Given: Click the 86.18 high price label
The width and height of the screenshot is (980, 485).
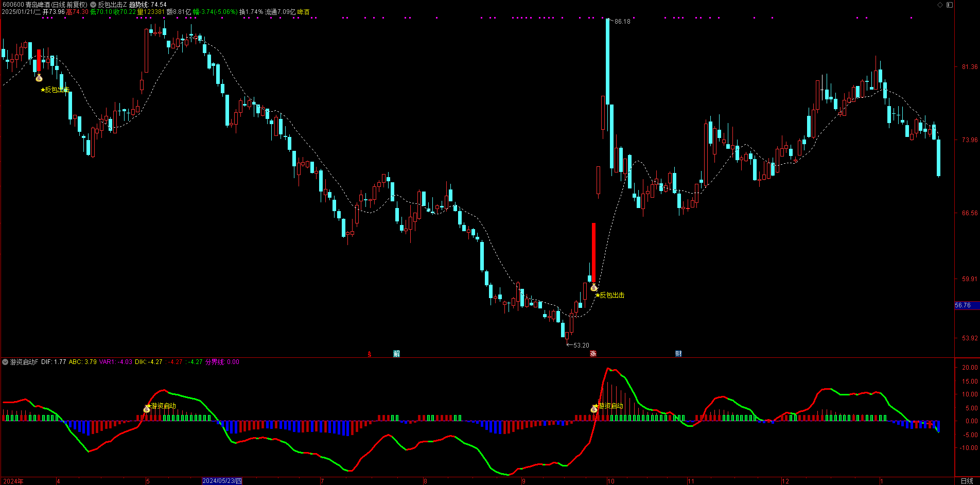Looking at the screenshot, I should 622,22.
